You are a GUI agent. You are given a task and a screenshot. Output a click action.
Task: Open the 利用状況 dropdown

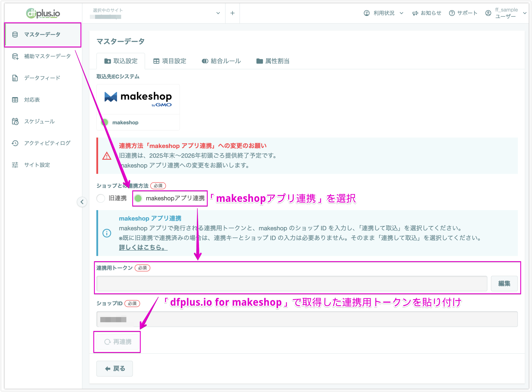pos(384,13)
